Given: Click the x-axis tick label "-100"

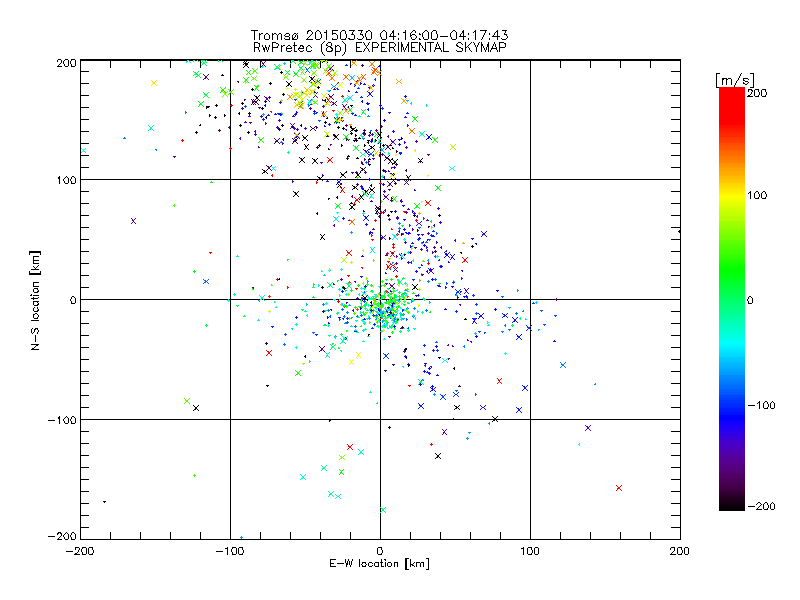Looking at the screenshot, I should click(x=230, y=551).
